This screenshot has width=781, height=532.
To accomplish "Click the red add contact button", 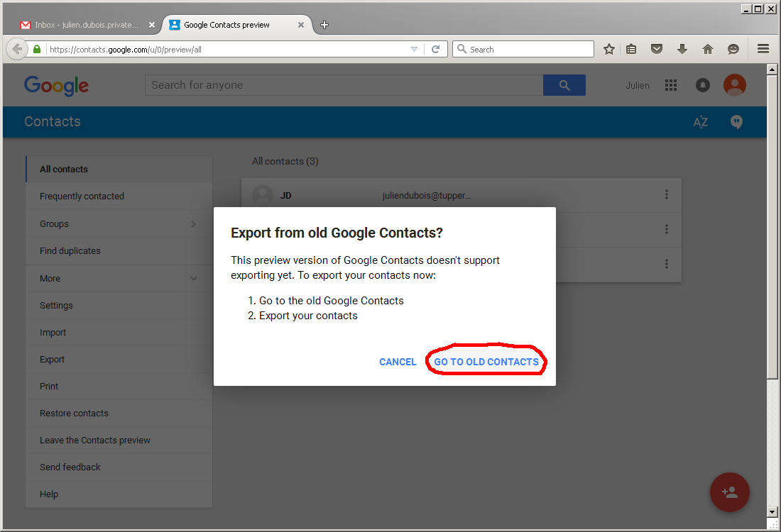I will tap(729, 492).
